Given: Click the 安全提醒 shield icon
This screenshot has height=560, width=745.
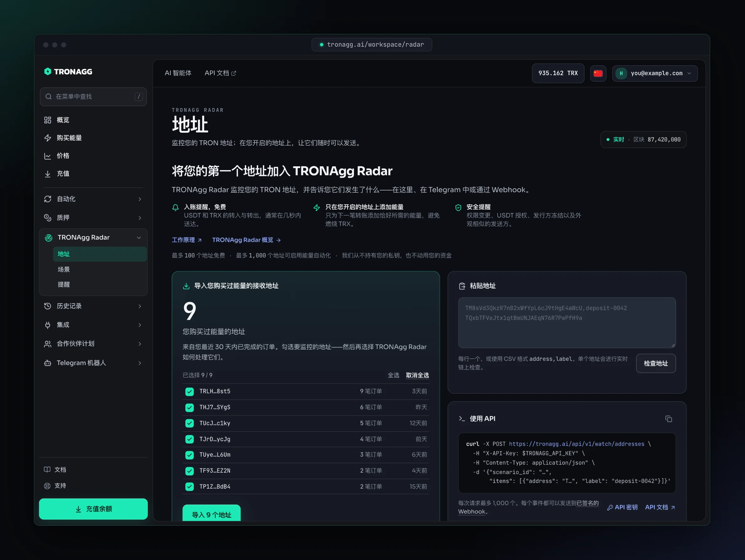Looking at the screenshot, I should point(458,207).
